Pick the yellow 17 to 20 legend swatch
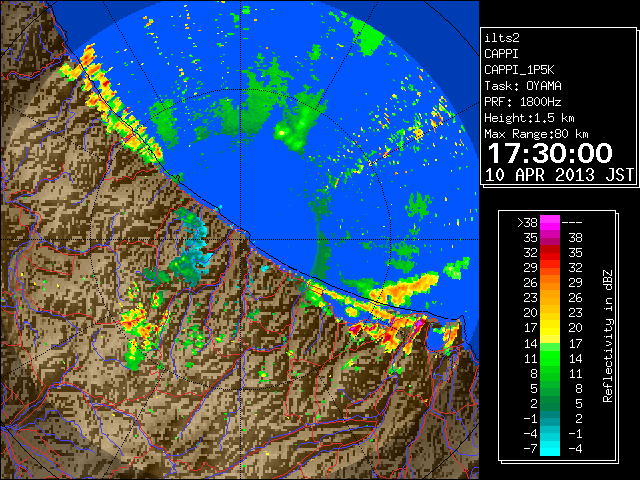Image resolution: width=640 pixels, height=480 pixels. [550, 328]
